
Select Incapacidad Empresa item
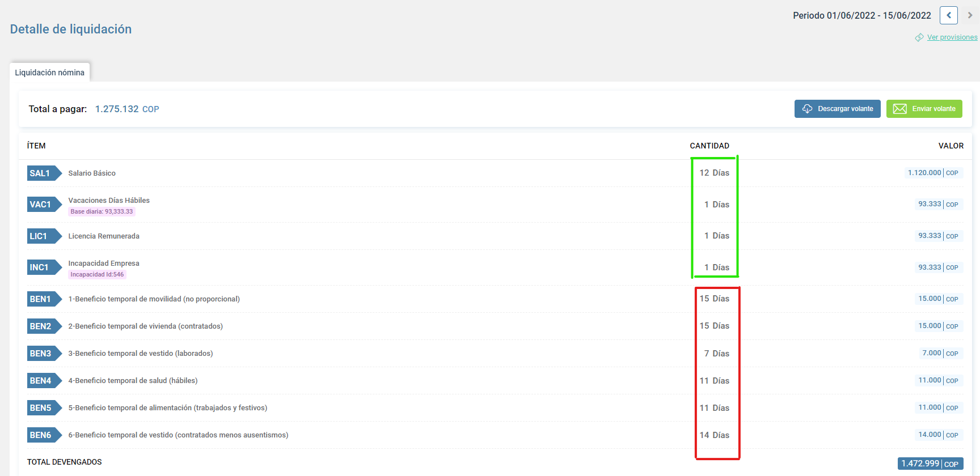104,263
